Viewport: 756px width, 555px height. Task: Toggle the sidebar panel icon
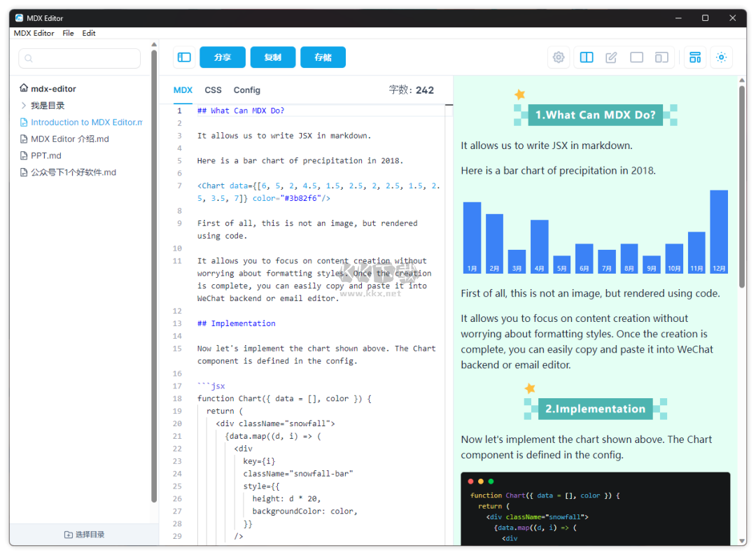(x=184, y=57)
